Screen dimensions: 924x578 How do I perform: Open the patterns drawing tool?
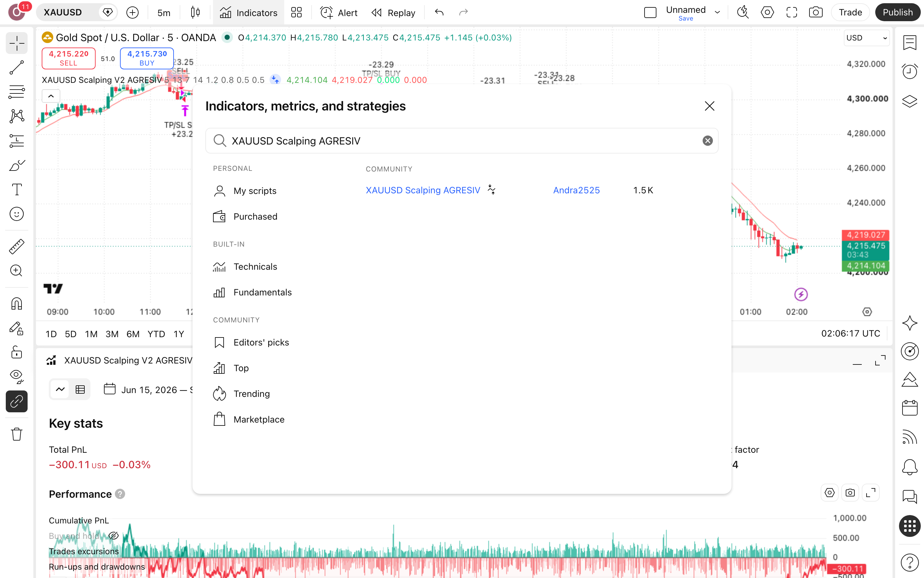[16, 116]
